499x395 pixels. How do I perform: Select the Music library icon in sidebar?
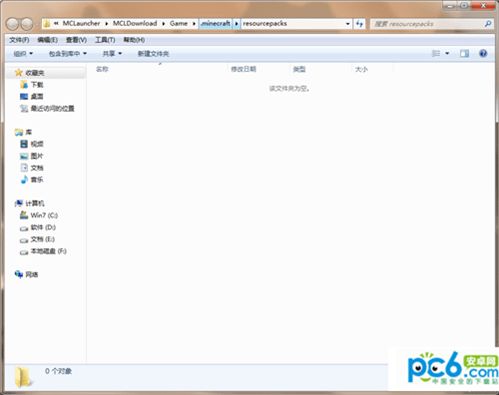24,180
